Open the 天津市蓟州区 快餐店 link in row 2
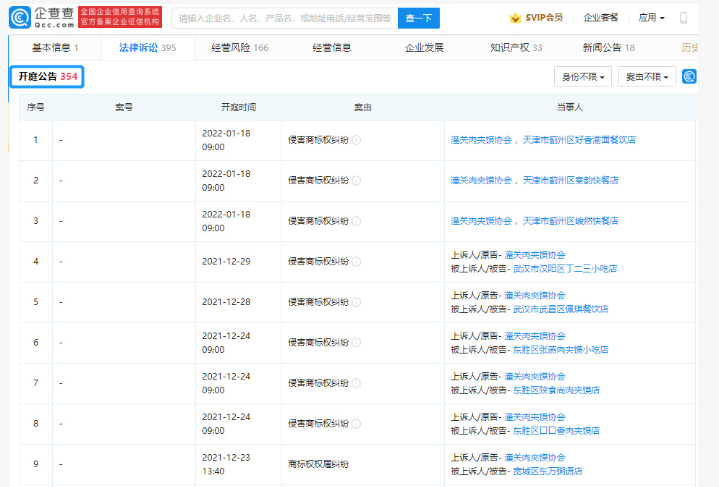 570,180
